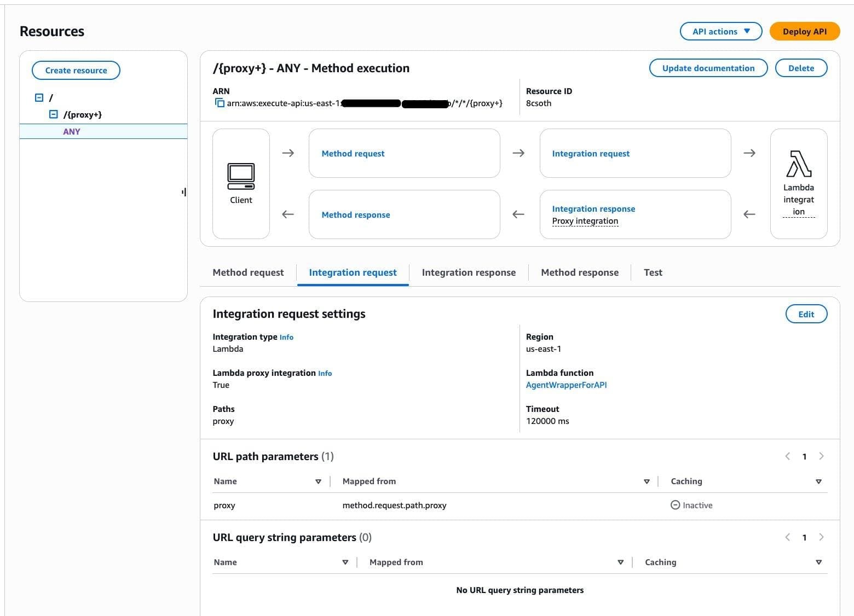Image resolution: width=854 pixels, height=616 pixels.
Task: Go to next page of URL path parameters
Action: [x=821, y=456]
